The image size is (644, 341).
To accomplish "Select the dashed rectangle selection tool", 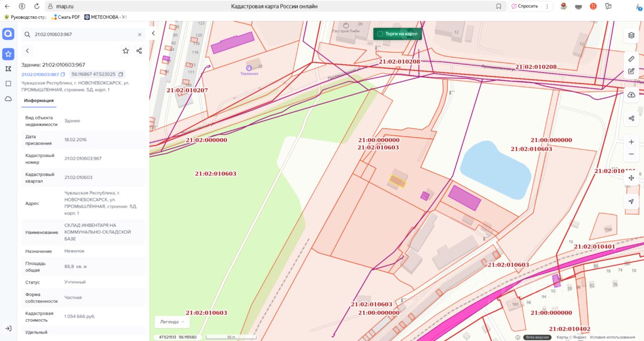I will click(x=8, y=84).
